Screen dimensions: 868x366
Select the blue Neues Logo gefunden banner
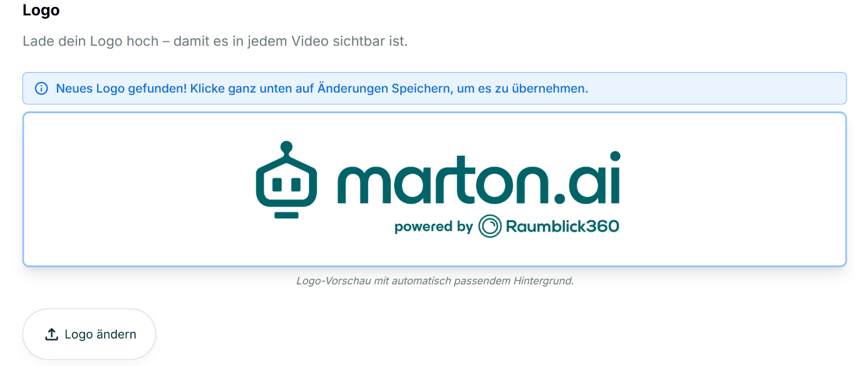click(x=435, y=88)
